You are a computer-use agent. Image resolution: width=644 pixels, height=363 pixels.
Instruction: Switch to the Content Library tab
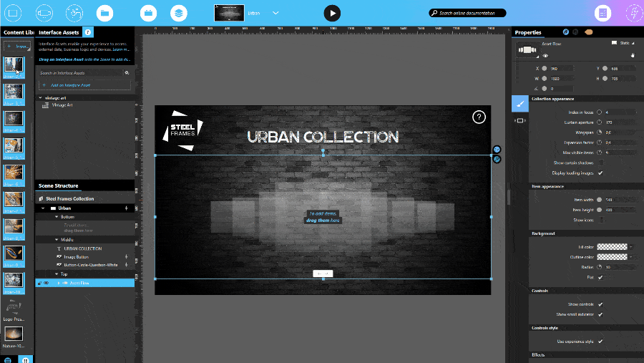point(17,32)
